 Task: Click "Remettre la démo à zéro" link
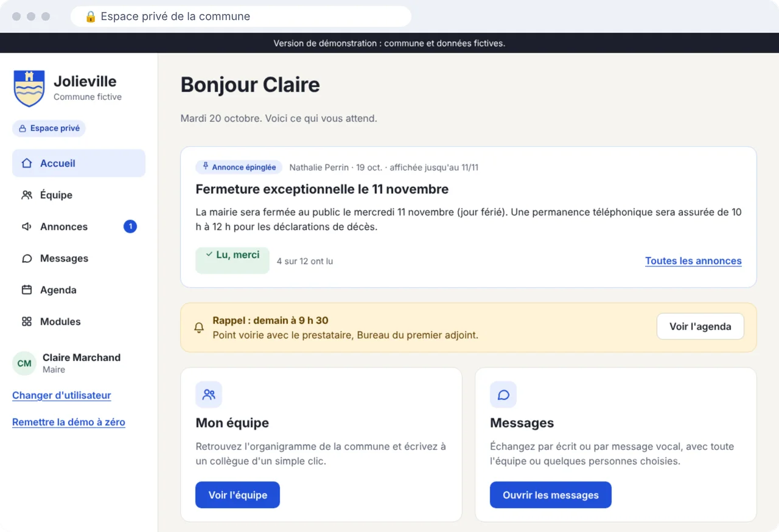[69, 422]
